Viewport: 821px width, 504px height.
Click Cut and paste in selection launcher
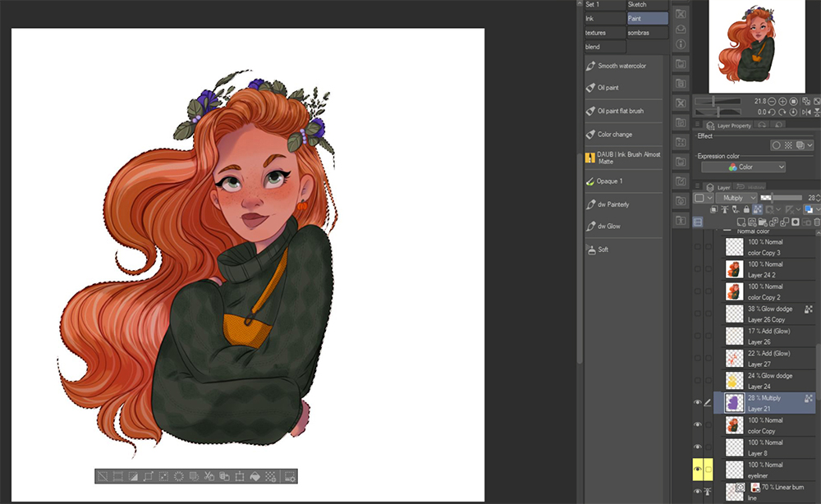(209, 476)
